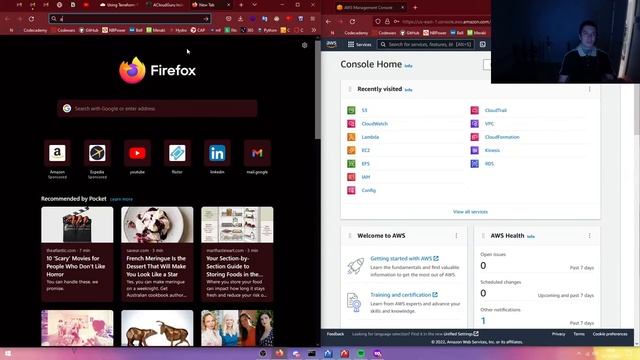
Task: Reload the AWS console page in right Firefox
Action: 352,22
